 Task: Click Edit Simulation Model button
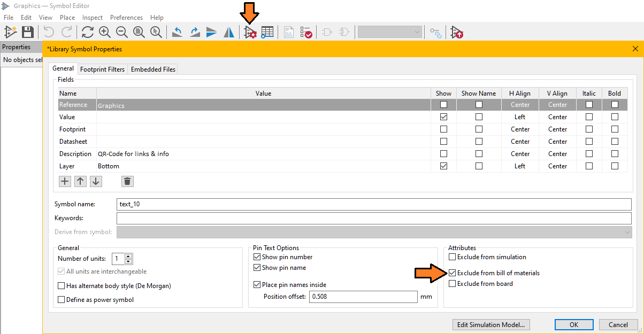point(491,324)
